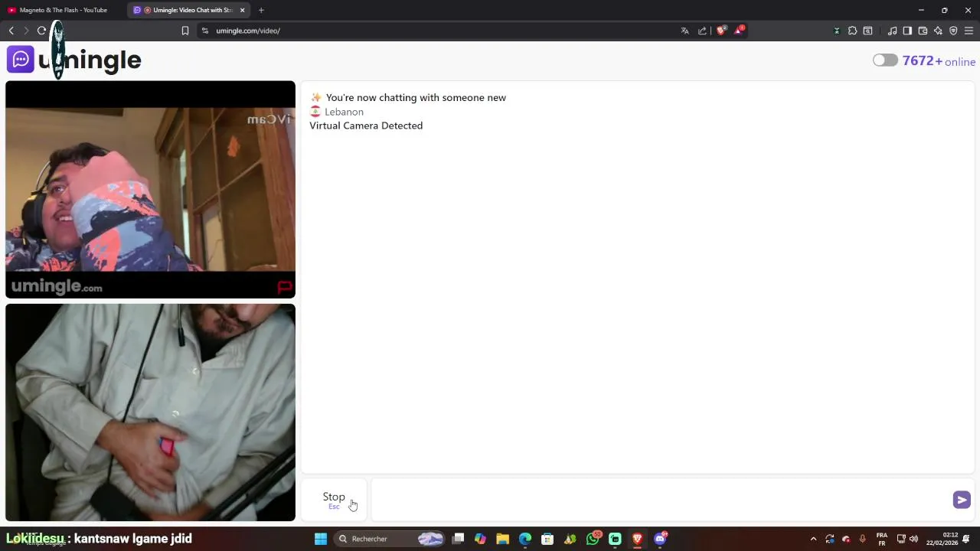The height and width of the screenshot is (551, 980).
Task: Send the chat message with arrow button
Action: [x=962, y=500]
